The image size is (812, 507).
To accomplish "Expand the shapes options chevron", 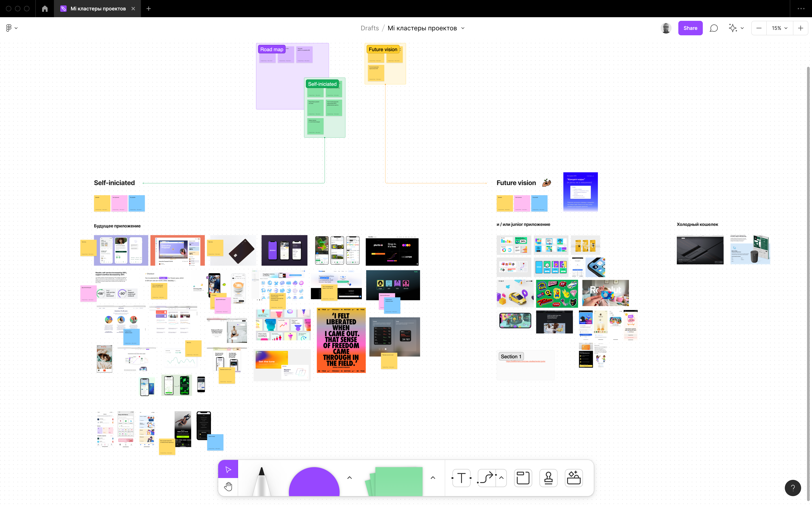I will pos(349,478).
